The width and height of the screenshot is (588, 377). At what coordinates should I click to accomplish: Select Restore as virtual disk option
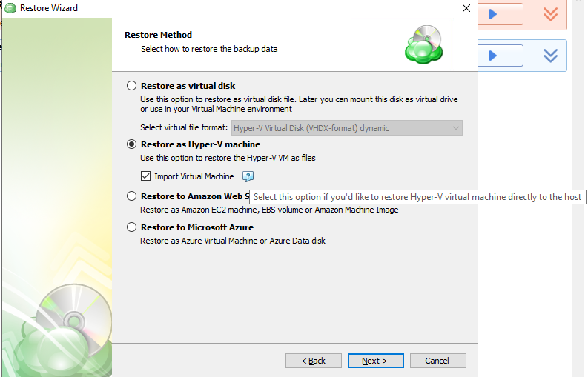[132, 85]
